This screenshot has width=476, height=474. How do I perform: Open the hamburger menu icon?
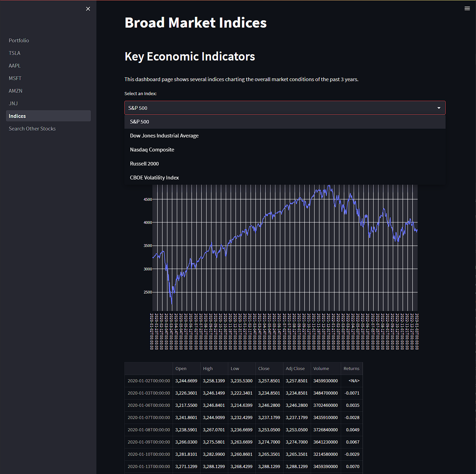click(467, 8)
